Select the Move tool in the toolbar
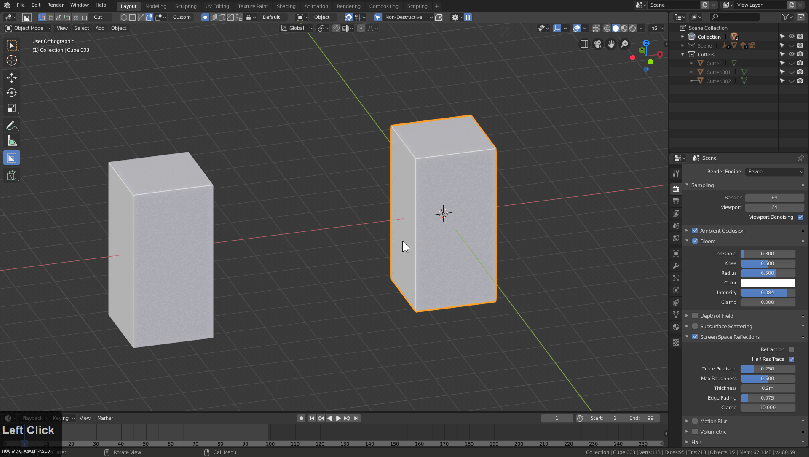The width and height of the screenshot is (809, 457). coord(12,77)
